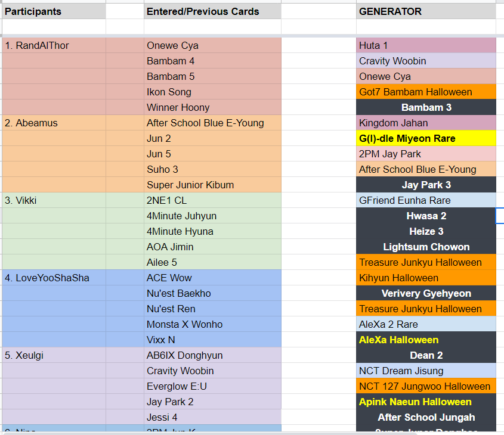The height and width of the screenshot is (435, 504).
Task: Select the 'Onewe Cya' cell in RandAlThor's entered cards
Action: [x=212, y=45]
